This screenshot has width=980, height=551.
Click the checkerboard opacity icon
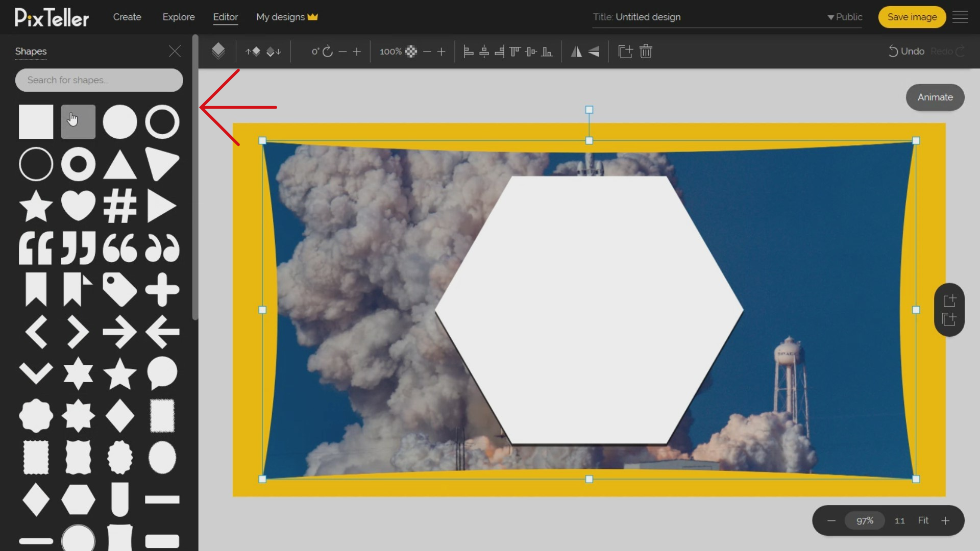(411, 52)
